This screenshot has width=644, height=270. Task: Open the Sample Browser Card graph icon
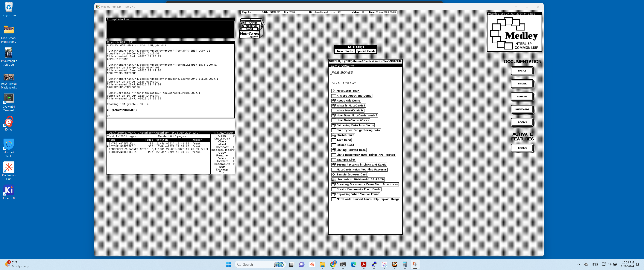click(x=333, y=175)
